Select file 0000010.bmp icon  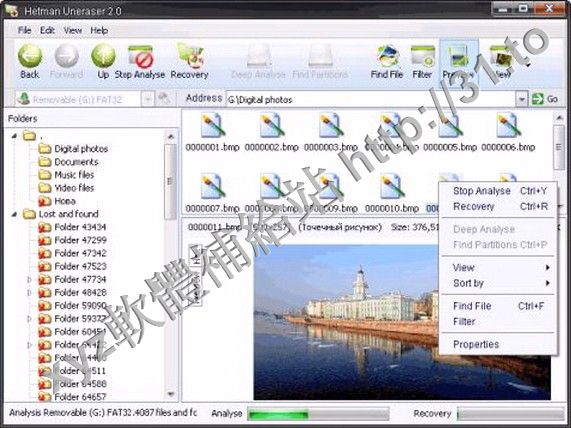392,186
